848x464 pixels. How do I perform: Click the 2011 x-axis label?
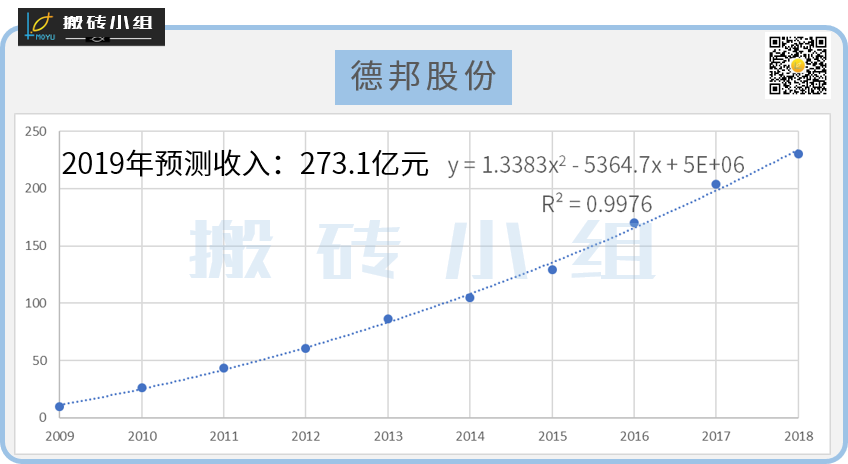(224, 436)
